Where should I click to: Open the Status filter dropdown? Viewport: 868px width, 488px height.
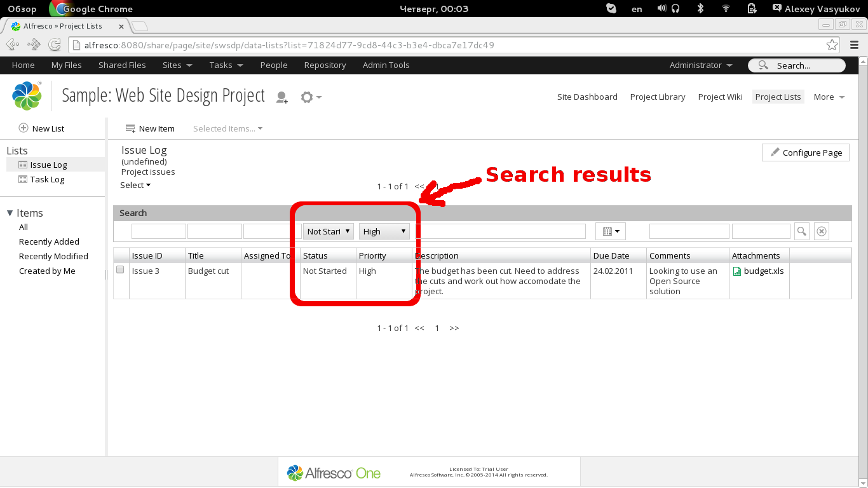tap(329, 231)
